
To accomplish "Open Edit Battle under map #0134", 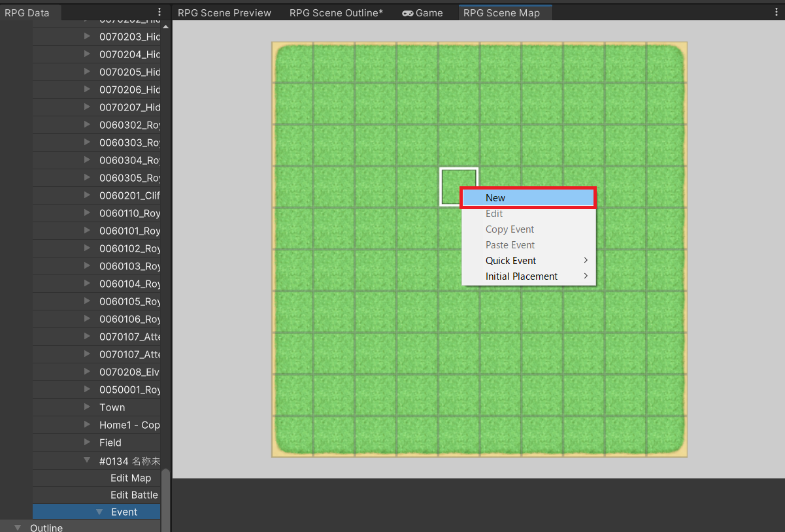I will (x=134, y=495).
